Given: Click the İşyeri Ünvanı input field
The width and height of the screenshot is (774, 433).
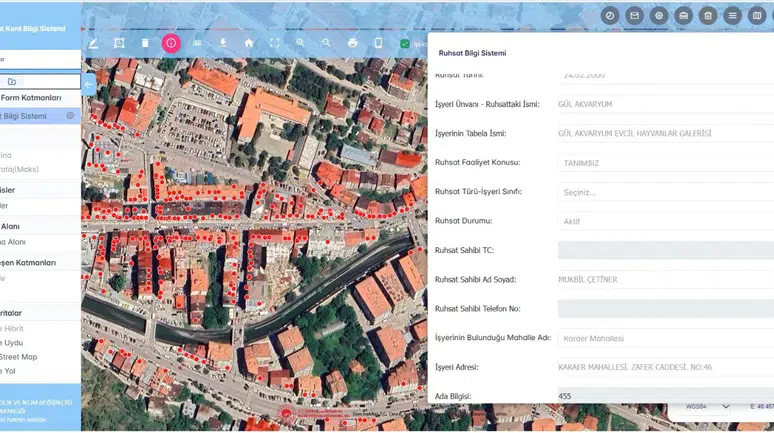Looking at the screenshot, I should click(x=666, y=104).
